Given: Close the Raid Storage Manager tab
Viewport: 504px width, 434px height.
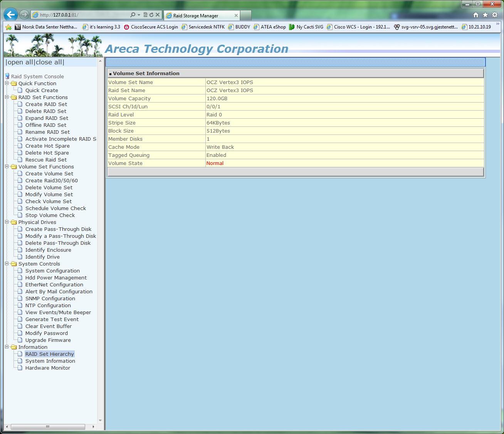Looking at the screenshot, I should coord(236,15).
